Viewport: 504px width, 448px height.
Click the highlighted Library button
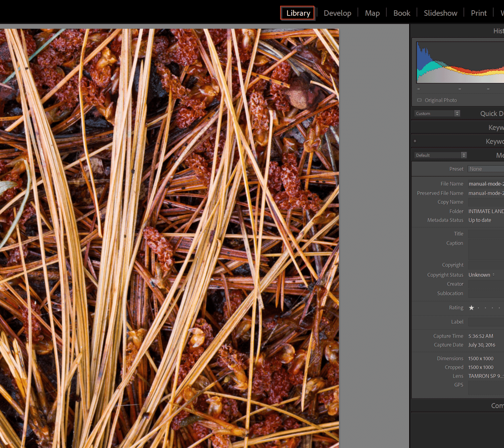297,13
